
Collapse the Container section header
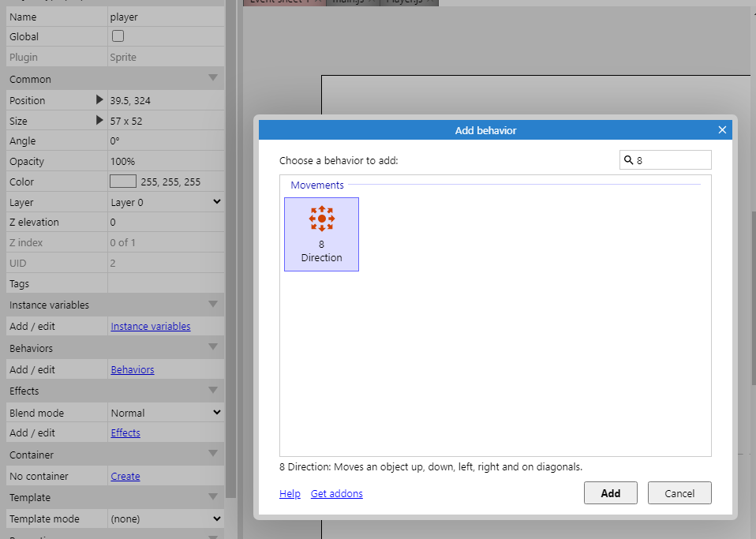212,454
